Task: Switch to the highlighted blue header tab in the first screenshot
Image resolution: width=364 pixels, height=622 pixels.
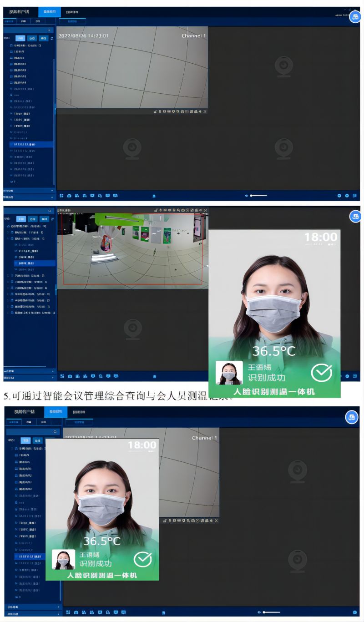Action: coord(49,12)
